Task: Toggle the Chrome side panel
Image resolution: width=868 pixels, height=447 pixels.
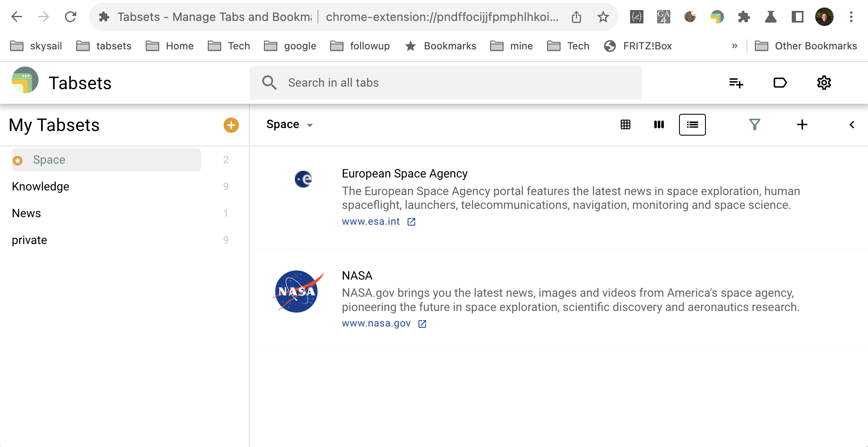Action: coord(798,17)
